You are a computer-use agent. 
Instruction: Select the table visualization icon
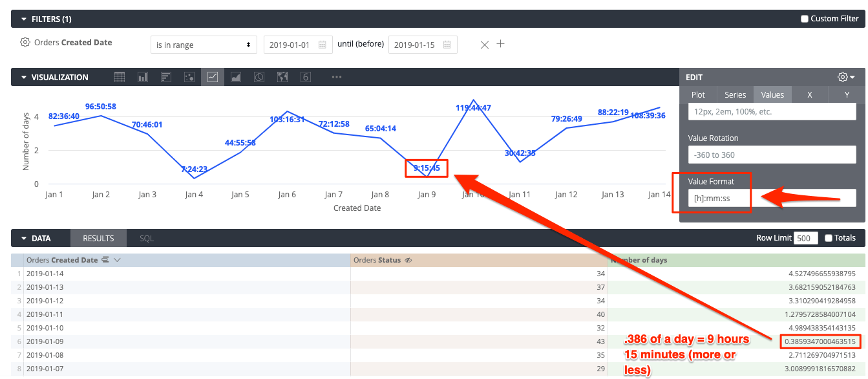click(119, 76)
